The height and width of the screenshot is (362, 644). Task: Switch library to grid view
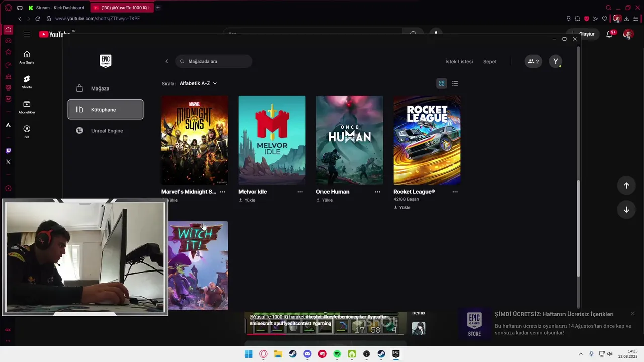[x=442, y=83]
